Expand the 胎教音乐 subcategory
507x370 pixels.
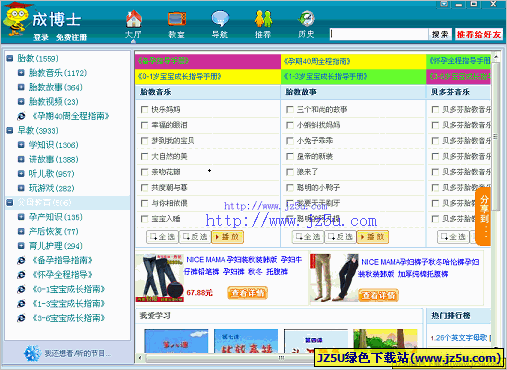click(x=21, y=73)
